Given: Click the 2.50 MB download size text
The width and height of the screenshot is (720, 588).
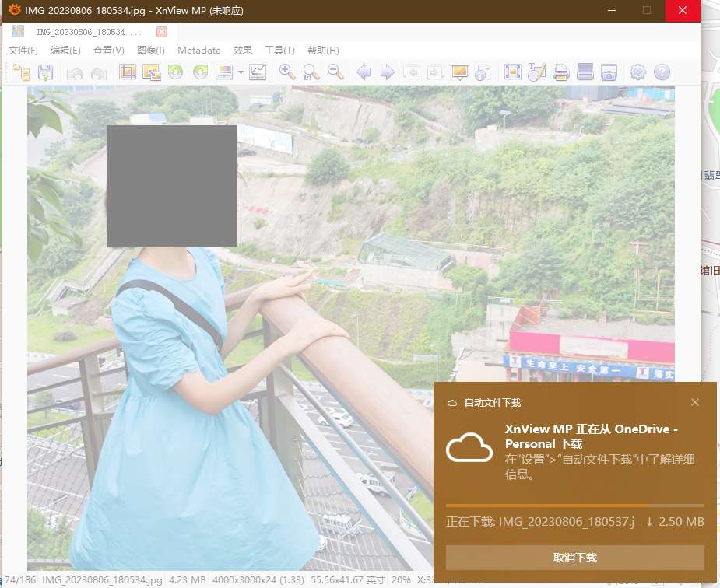Looking at the screenshot, I should tap(681, 522).
